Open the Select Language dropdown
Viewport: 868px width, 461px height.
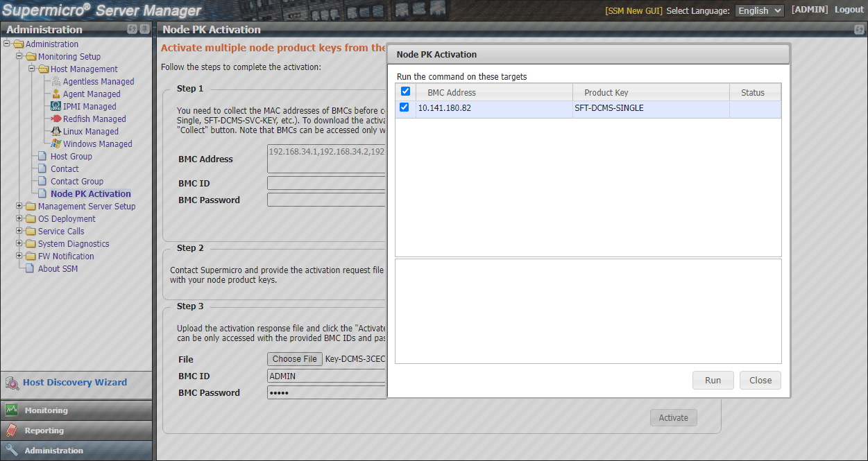pos(759,10)
